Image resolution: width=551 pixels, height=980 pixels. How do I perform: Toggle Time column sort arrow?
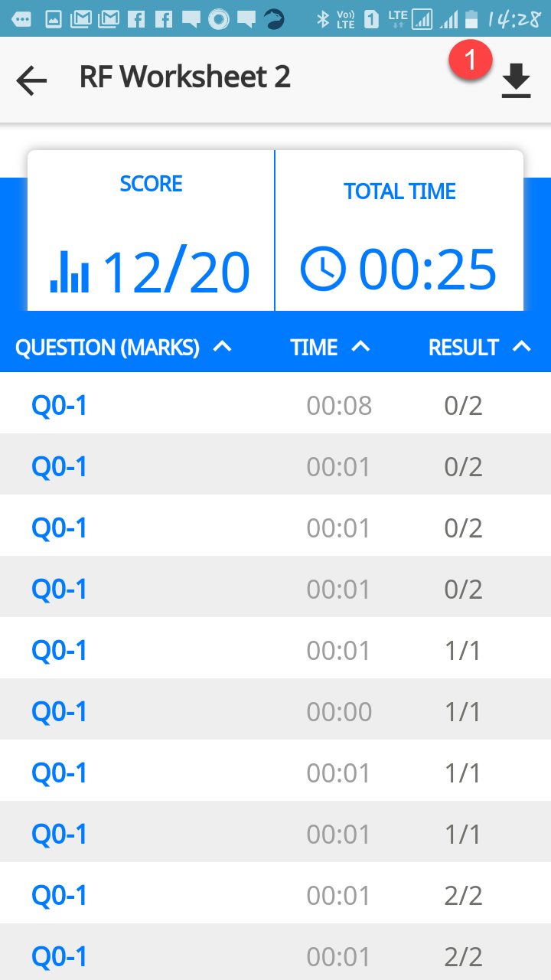point(360,347)
